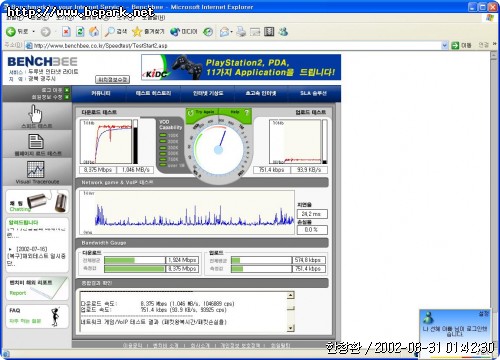
Task: Open the webpage load test document icon
Action: click(36, 141)
